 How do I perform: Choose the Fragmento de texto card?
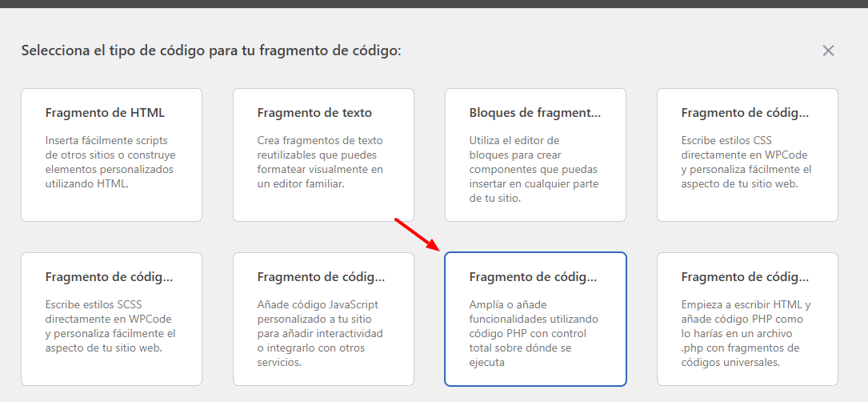tap(323, 155)
